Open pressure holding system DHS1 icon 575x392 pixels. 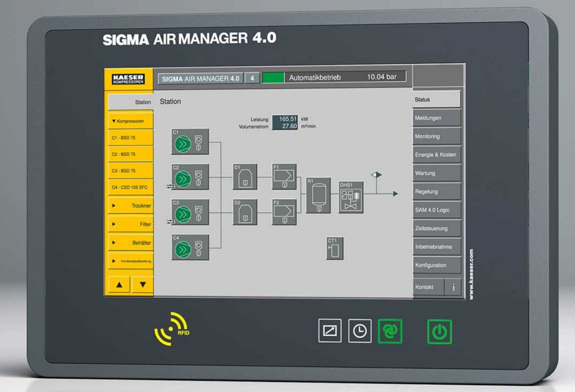pos(351,197)
